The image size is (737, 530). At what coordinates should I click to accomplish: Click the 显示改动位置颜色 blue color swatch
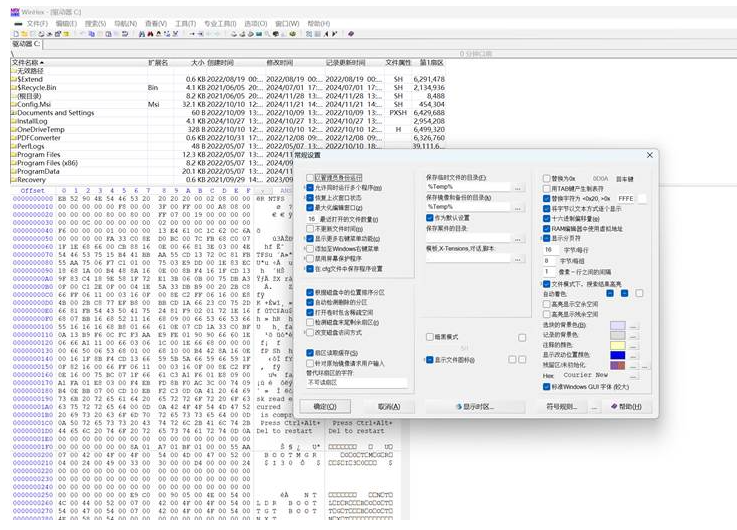[618, 355]
